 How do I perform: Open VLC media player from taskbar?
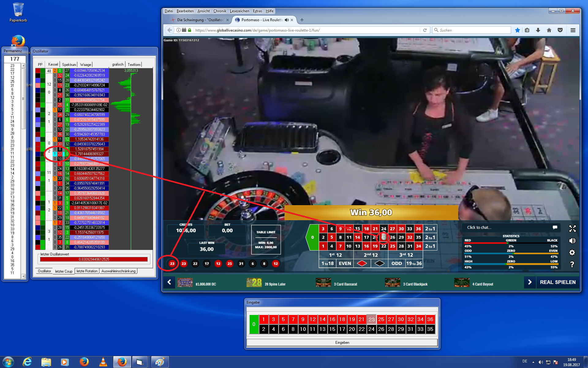click(x=103, y=362)
